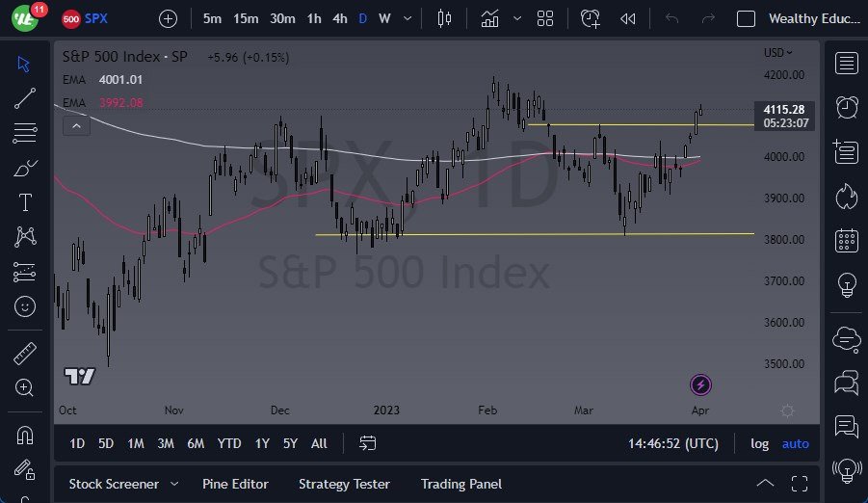Open the indicators menu
The width and height of the screenshot is (868, 503).
(490, 19)
